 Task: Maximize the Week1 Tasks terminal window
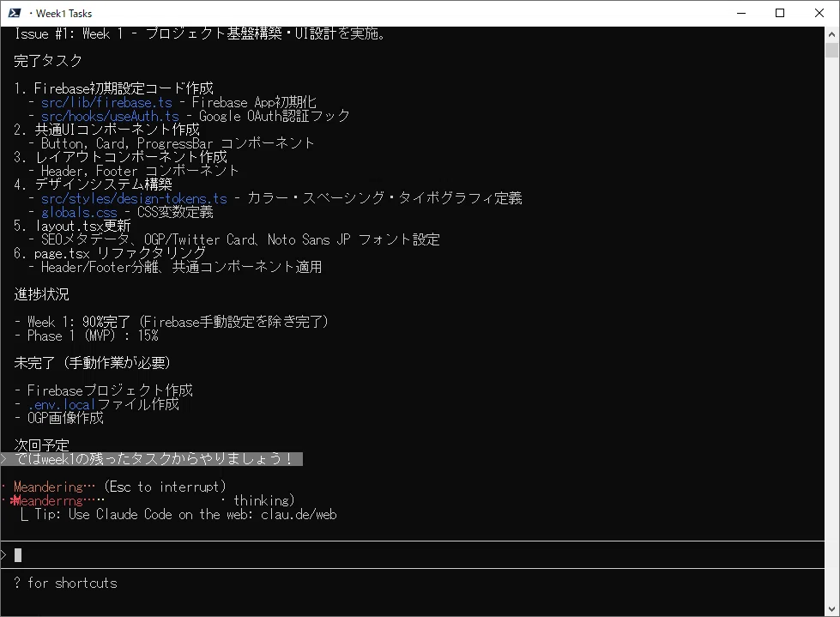[x=780, y=13]
